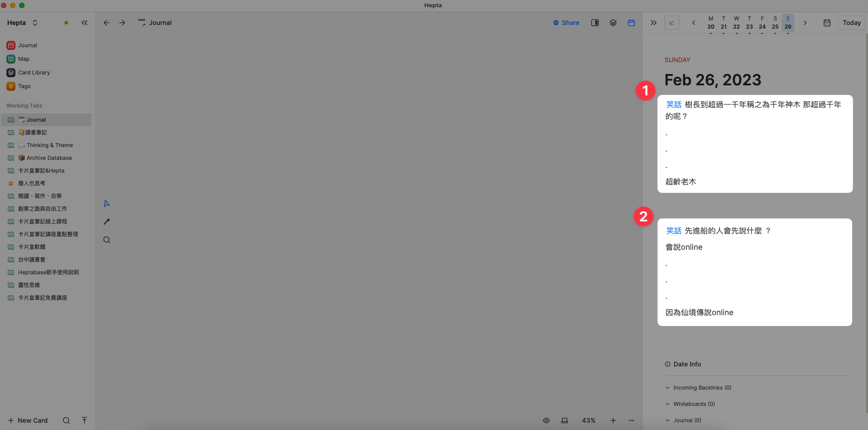Select Friday 24 in week strip

click(x=762, y=23)
